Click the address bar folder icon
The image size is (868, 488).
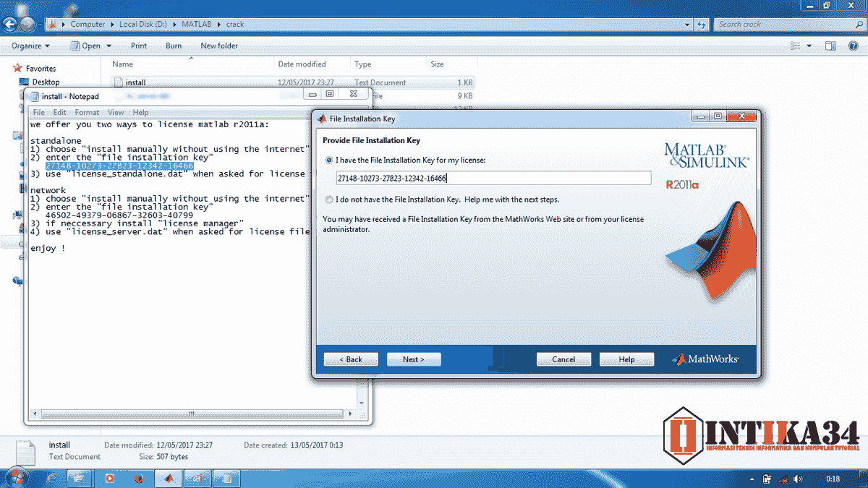(x=53, y=24)
